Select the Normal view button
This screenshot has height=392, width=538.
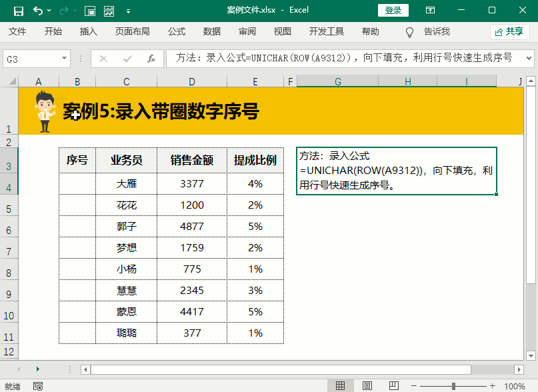[x=341, y=386]
